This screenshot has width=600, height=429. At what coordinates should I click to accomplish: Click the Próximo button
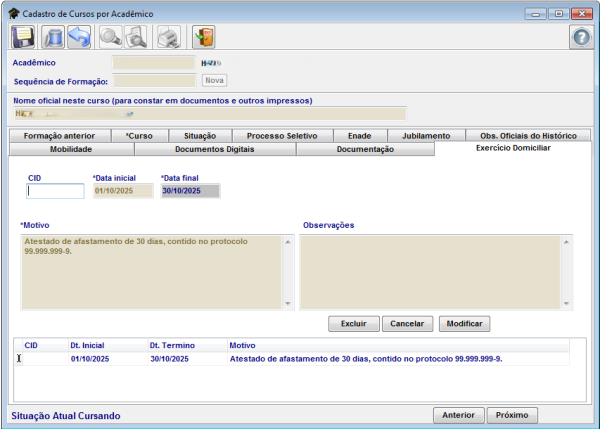click(x=511, y=414)
